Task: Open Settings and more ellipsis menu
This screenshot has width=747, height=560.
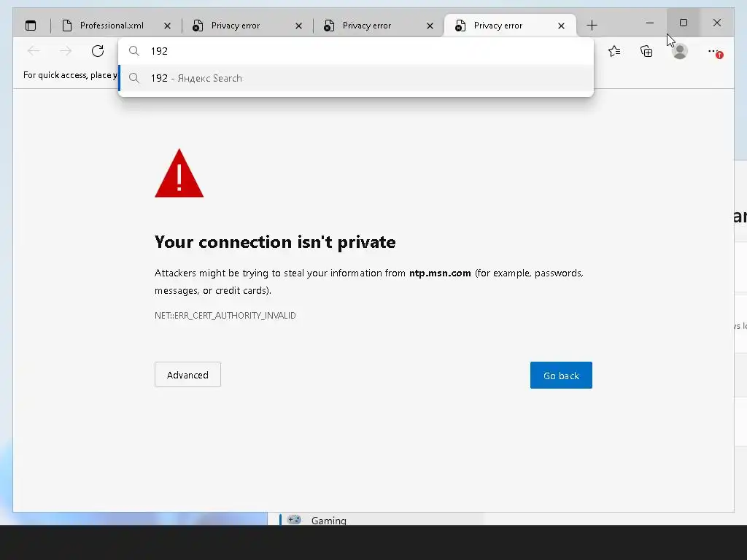Action: coord(713,52)
